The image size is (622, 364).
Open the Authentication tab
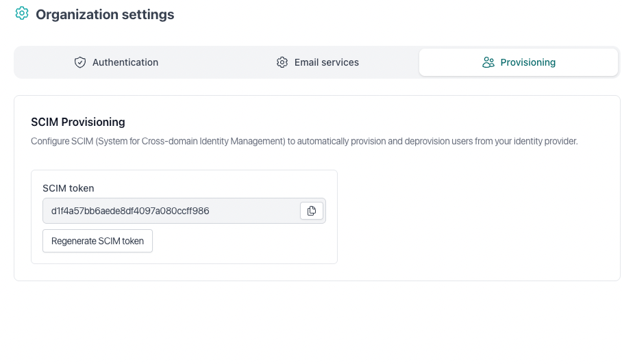[x=116, y=62]
